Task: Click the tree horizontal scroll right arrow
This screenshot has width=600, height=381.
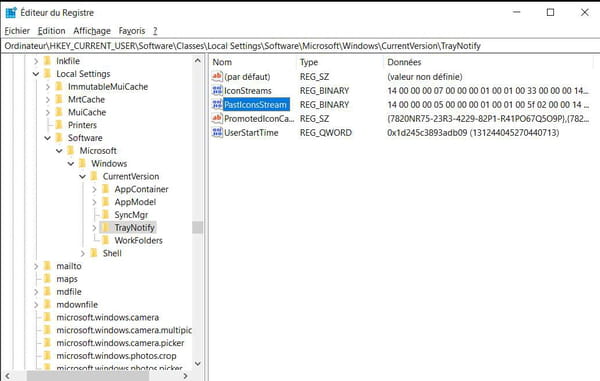Action: pyautogui.click(x=186, y=376)
